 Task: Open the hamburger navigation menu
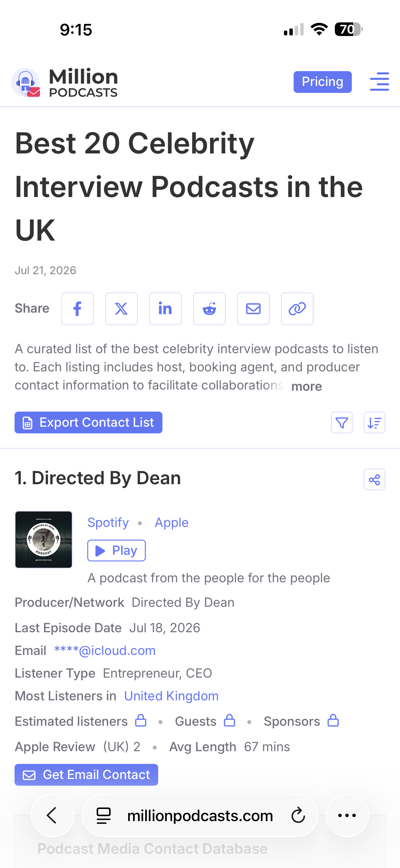click(x=379, y=81)
